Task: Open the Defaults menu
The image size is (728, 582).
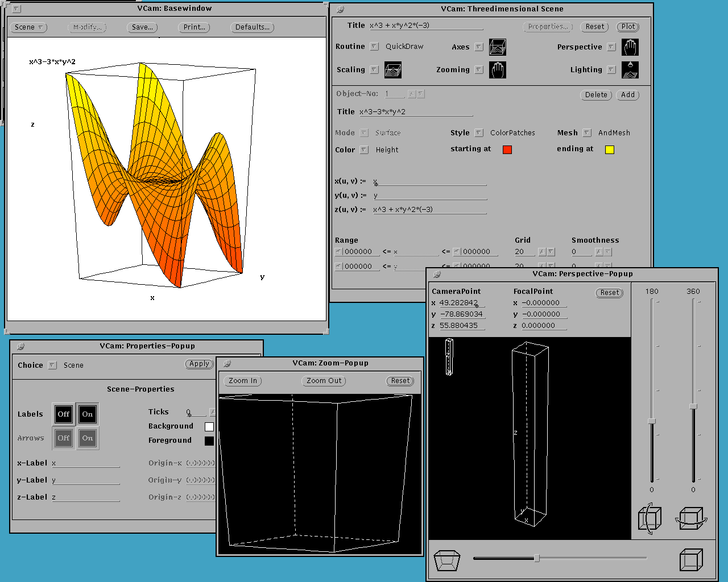Action: click(253, 27)
